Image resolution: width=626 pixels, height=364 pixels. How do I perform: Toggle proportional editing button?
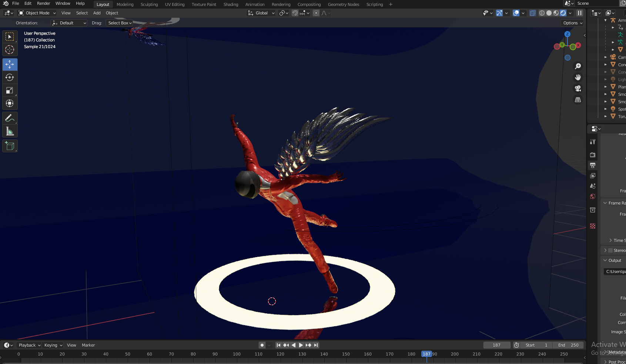coord(316,13)
